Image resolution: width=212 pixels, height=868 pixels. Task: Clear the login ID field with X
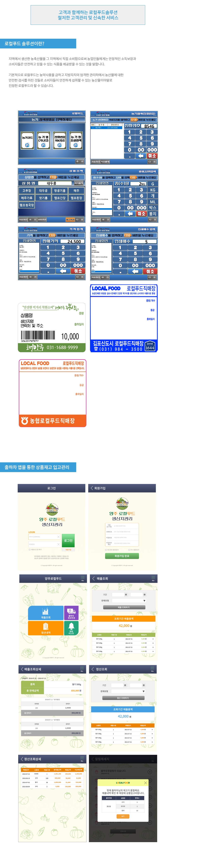[x=58, y=537]
